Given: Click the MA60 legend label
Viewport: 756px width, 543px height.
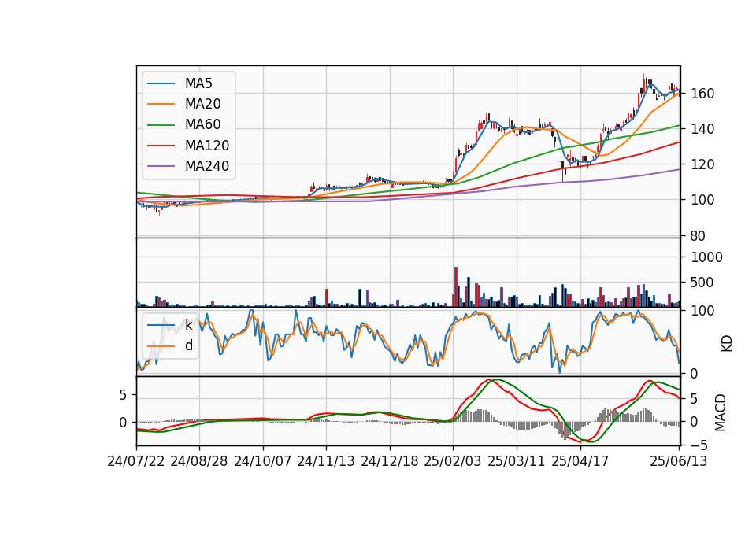Looking at the screenshot, I should click(x=202, y=125).
